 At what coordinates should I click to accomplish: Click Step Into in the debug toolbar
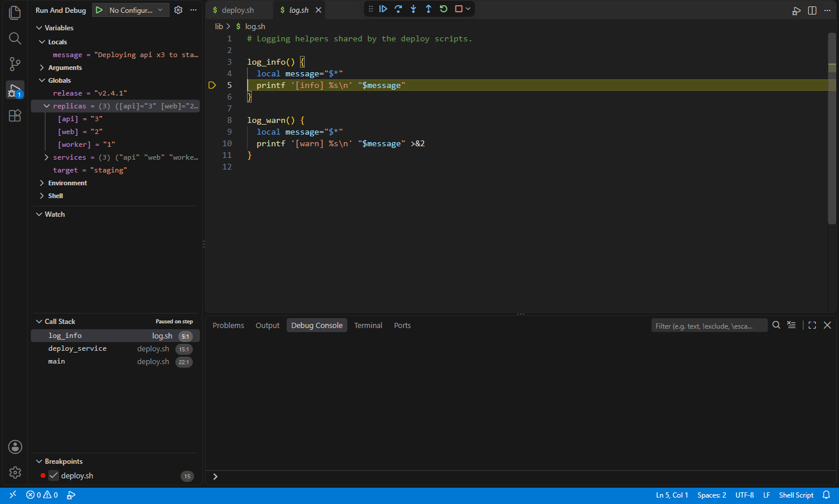point(413,9)
